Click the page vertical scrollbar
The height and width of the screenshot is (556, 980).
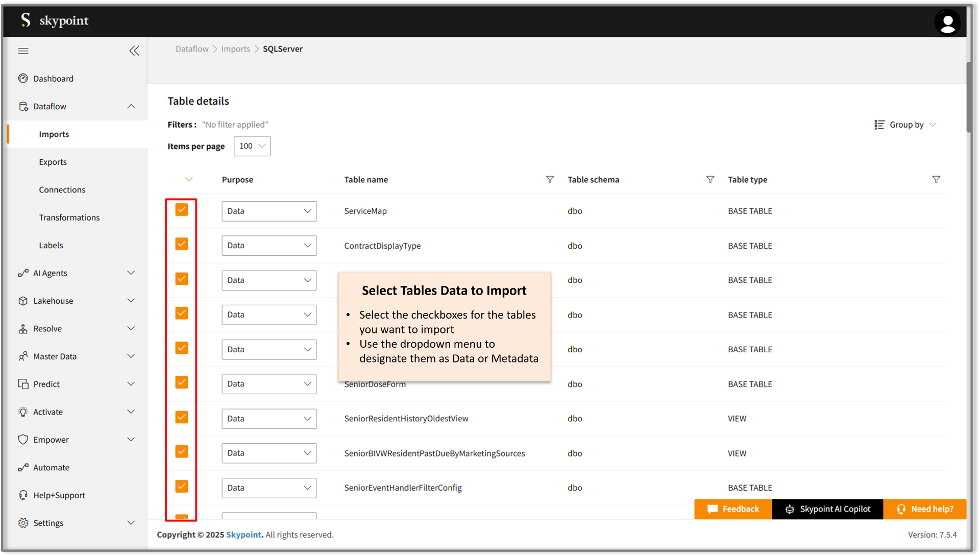pos(969,97)
